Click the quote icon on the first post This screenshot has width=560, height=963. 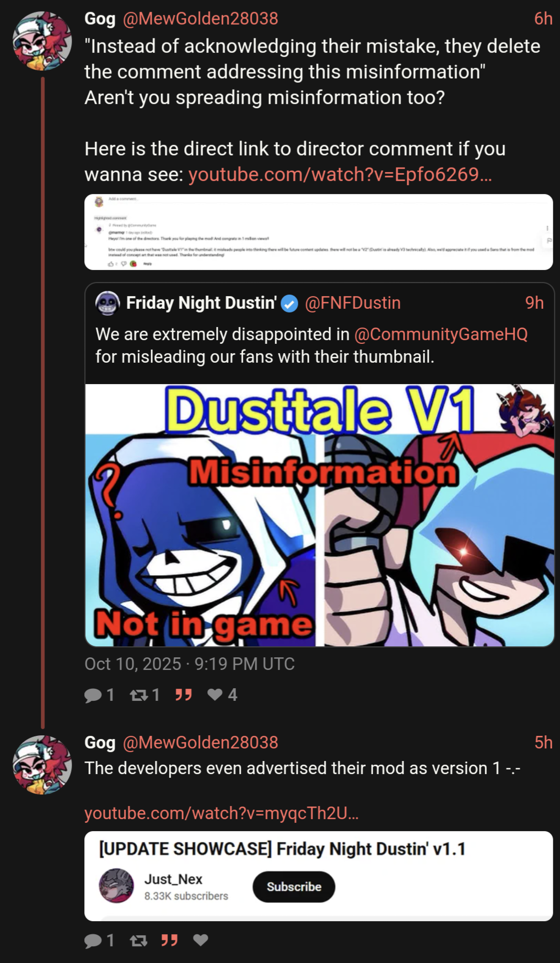pos(183,695)
